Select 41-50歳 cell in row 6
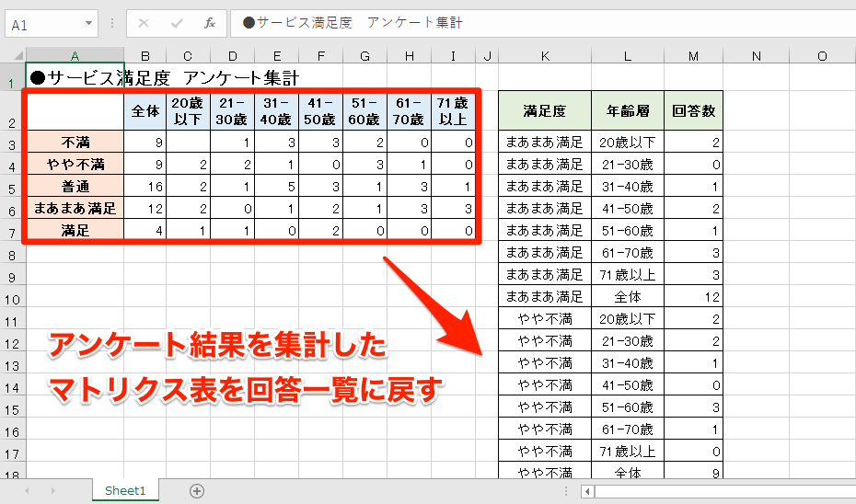The image size is (856, 504). (x=628, y=209)
